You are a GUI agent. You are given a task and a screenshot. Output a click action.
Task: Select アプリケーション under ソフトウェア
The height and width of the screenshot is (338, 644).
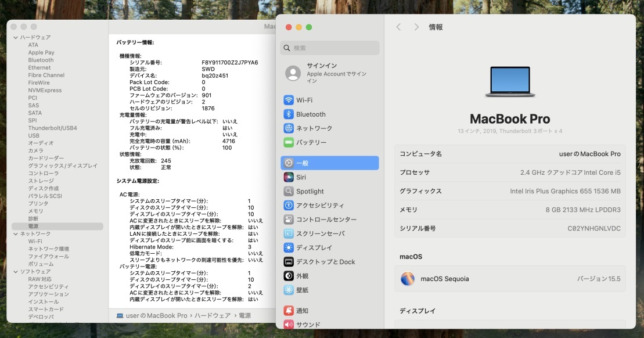click(x=48, y=294)
